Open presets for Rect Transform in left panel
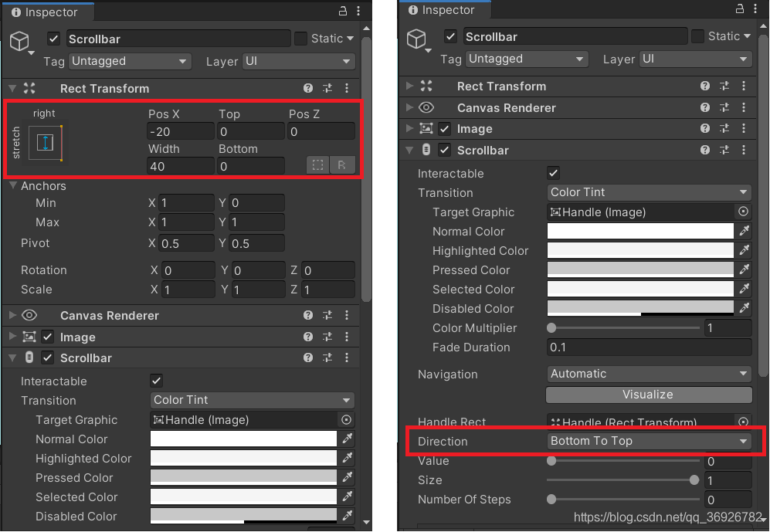This screenshot has height=532, width=770. [327, 88]
